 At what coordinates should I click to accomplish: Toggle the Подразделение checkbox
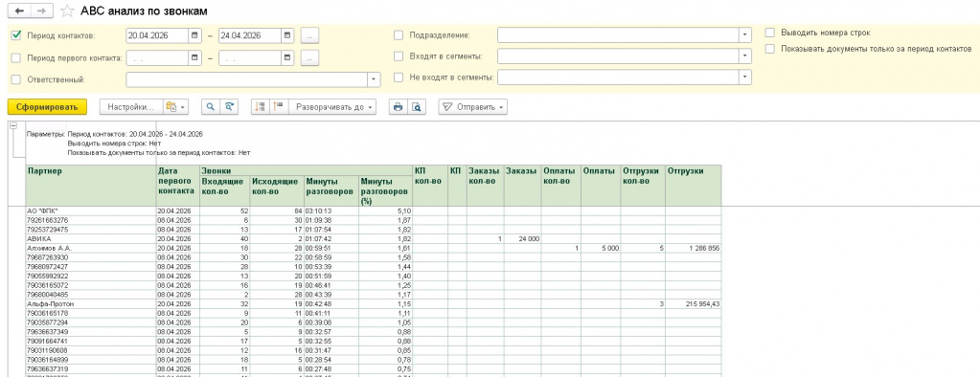pyautogui.click(x=399, y=35)
